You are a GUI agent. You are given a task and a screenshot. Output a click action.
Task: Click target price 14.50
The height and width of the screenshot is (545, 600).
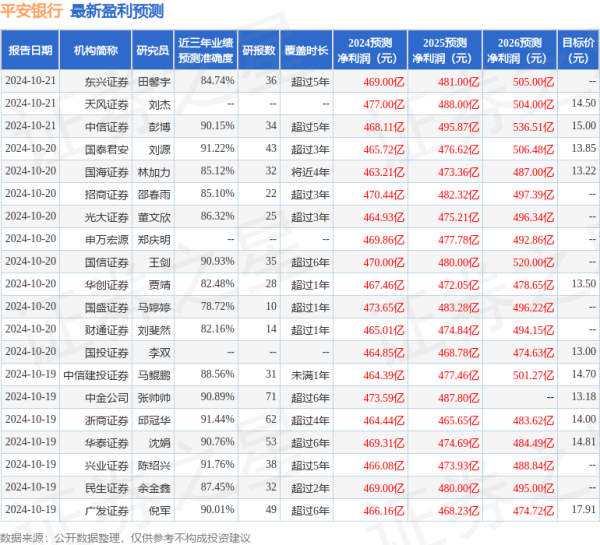[584, 103]
